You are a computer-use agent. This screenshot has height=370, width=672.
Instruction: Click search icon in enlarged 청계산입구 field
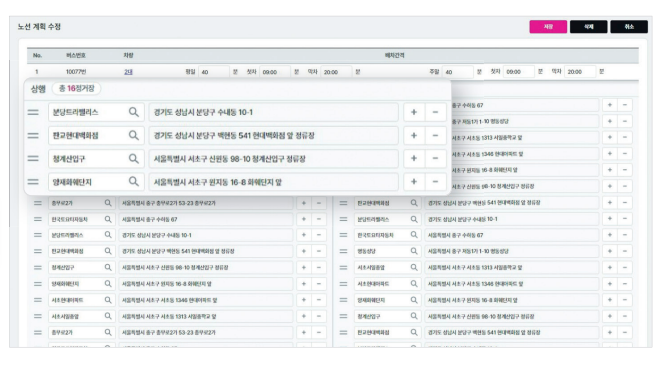[134, 159]
